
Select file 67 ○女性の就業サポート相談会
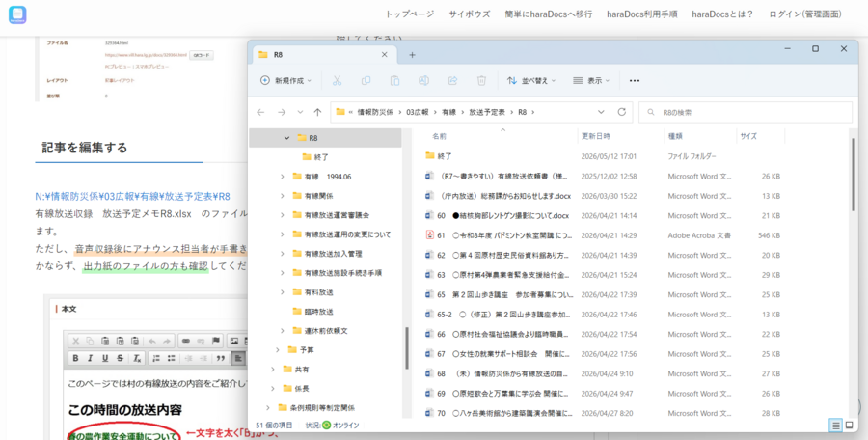[x=502, y=354]
